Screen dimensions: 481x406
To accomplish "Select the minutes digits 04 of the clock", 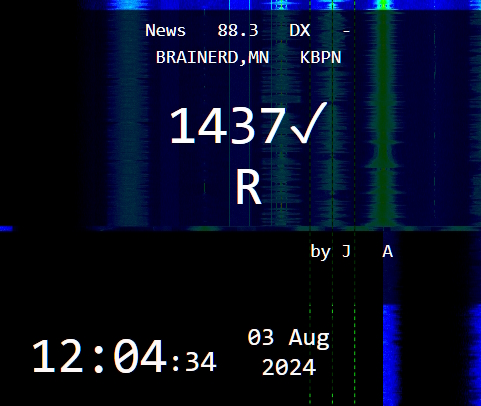I will point(140,356).
